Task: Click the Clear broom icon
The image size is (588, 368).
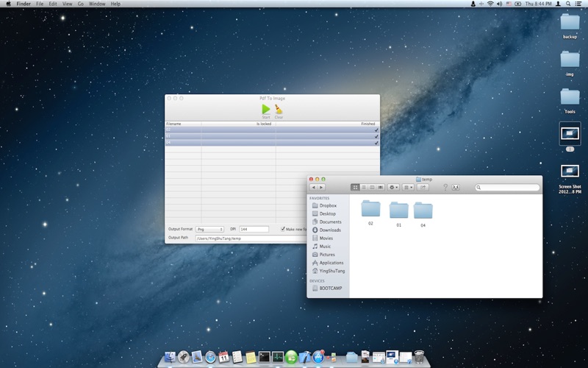Action: pos(279,109)
